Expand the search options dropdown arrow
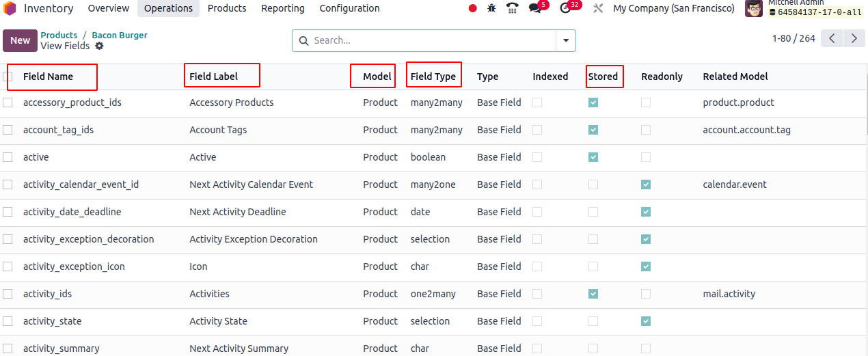 pyautogui.click(x=566, y=41)
